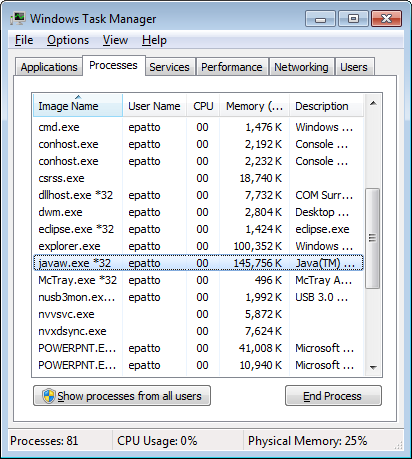
Task: Switch to the Networking tab
Action: tap(301, 67)
